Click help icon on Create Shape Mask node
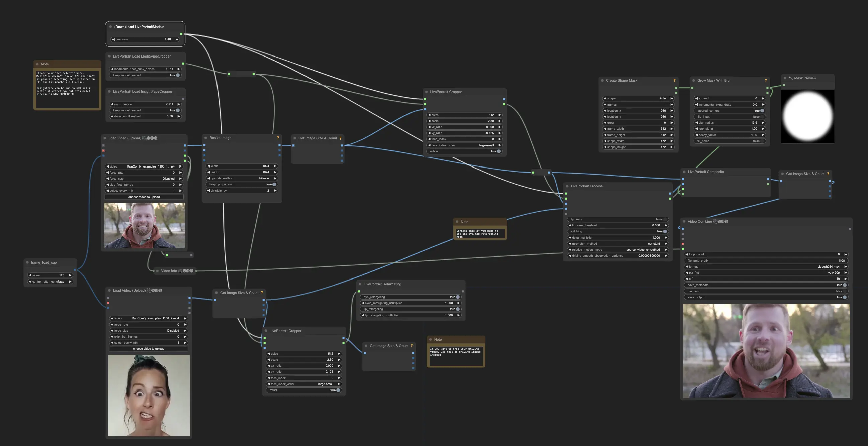 (x=674, y=81)
